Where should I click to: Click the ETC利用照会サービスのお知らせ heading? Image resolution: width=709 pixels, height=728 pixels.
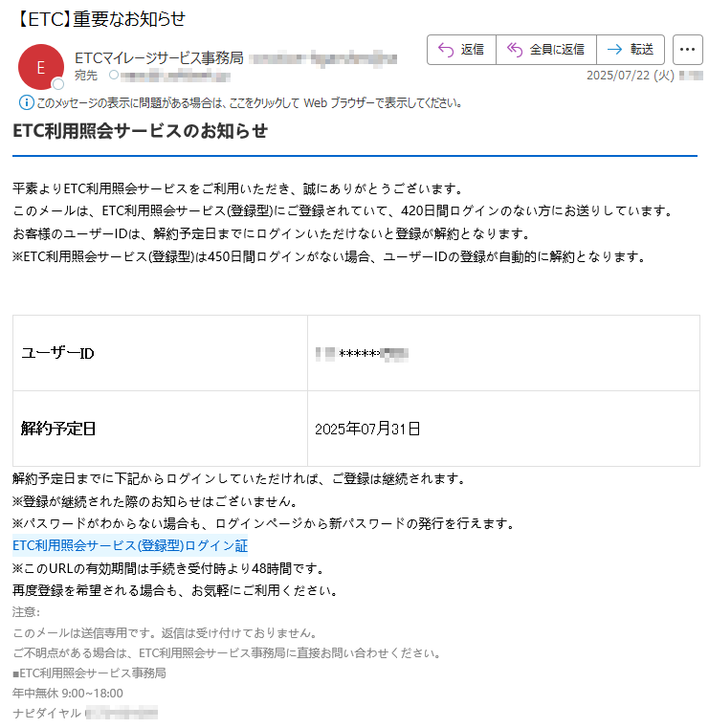tap(141, 131)
